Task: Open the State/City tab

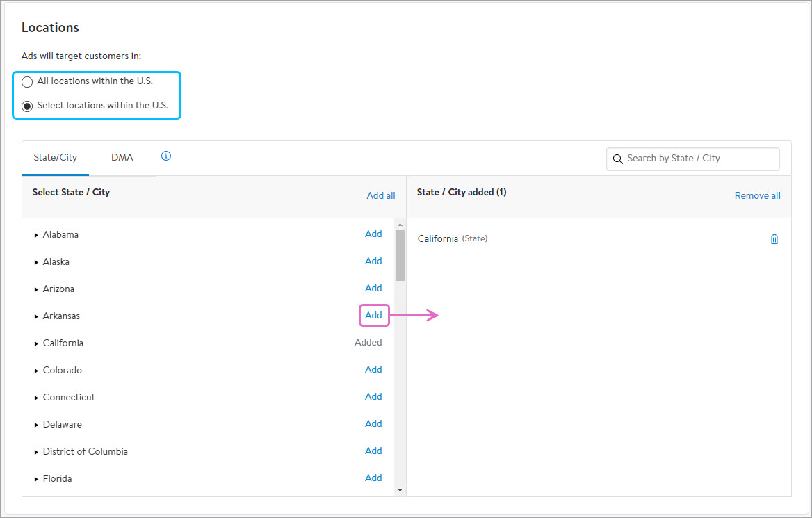Action: tap(56, 158)
